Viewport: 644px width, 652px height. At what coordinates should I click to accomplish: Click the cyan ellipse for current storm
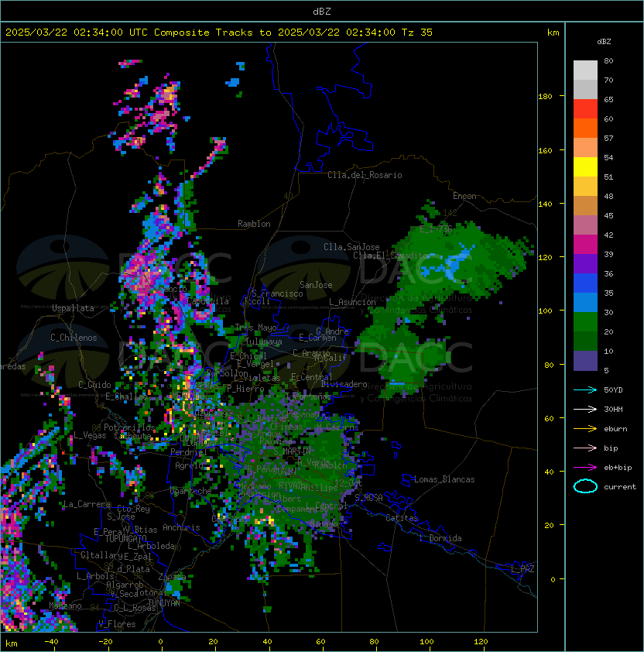(x=585, y=486)
